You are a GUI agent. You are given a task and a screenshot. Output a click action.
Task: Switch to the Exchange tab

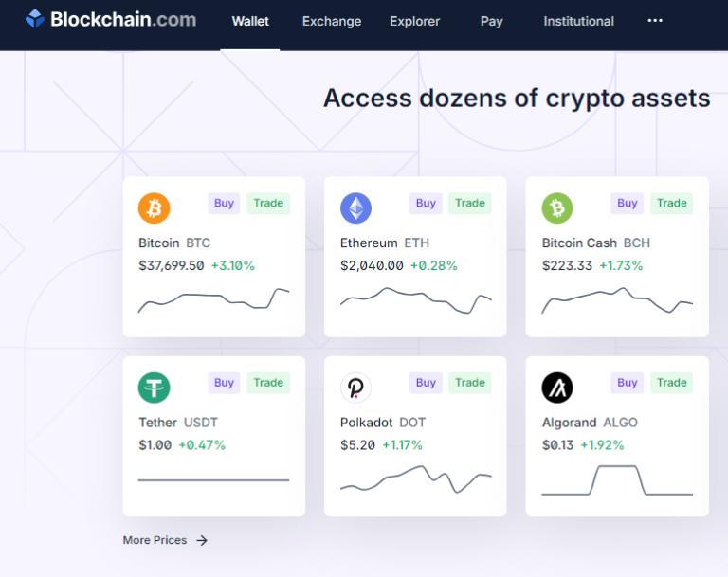332,22
